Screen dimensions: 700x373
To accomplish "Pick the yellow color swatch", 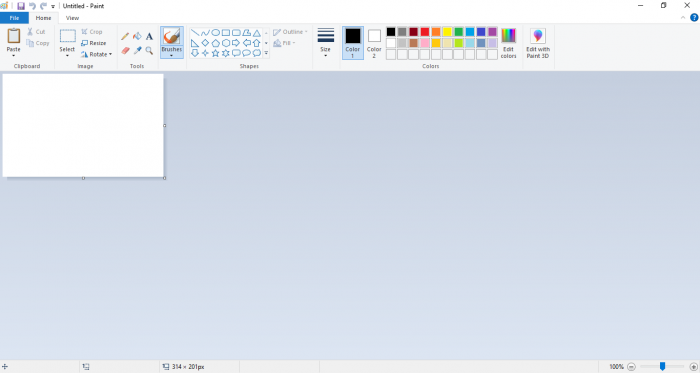I will pos(447,32).
